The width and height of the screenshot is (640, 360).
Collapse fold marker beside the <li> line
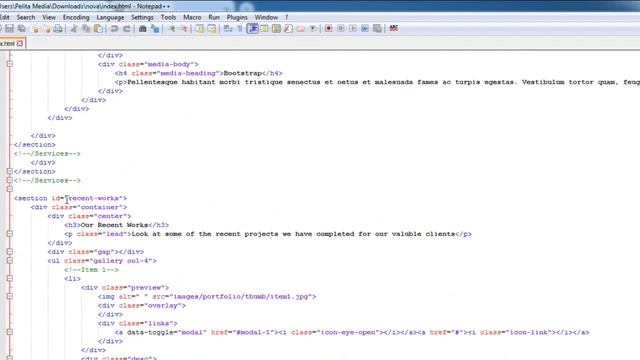tap(9, 279)
